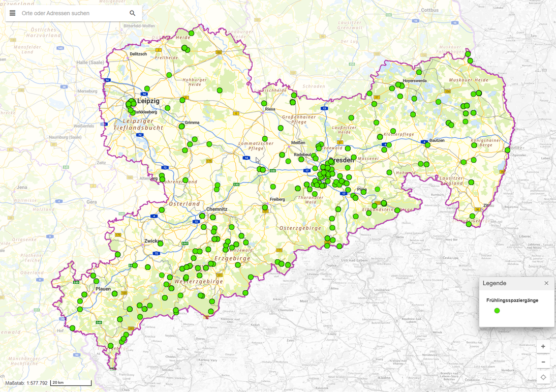Image resolution: width=556 pixels, height=392 pixels.
Task: Zoom out with the minus button
Action: pyautogui.click(x=543, y=361)
